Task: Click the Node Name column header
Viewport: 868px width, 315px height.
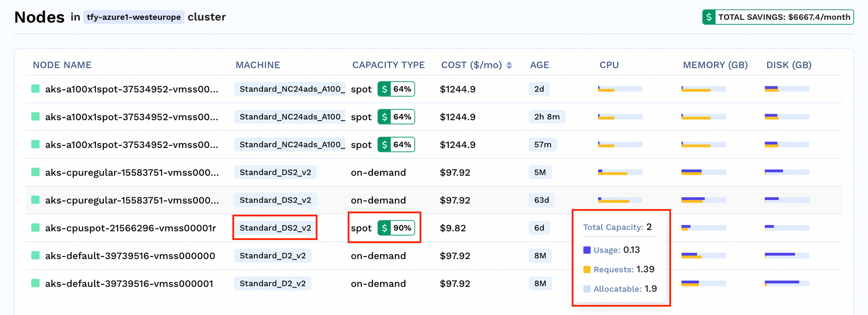Action: [62, 65]
